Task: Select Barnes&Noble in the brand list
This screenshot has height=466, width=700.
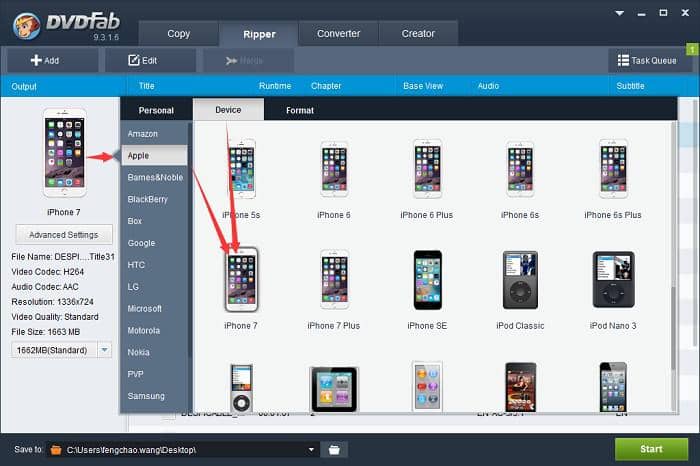Action: click(154, 177)
